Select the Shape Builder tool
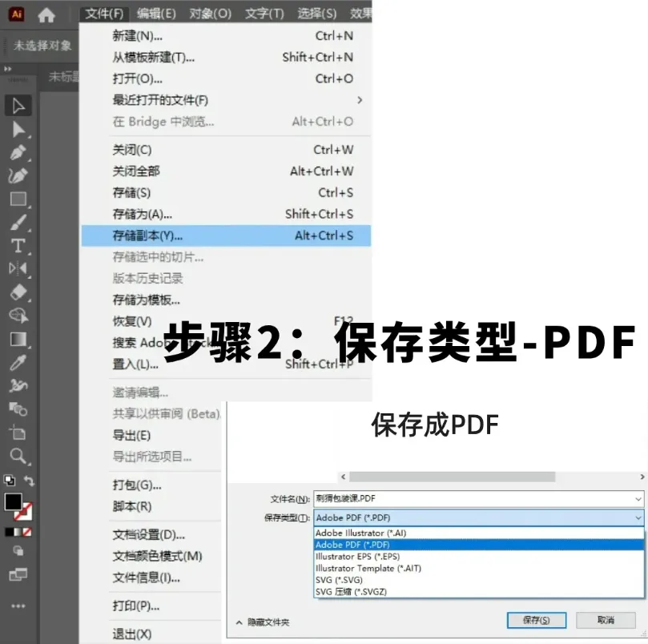648x644 pixels. [x=18, y=316]
